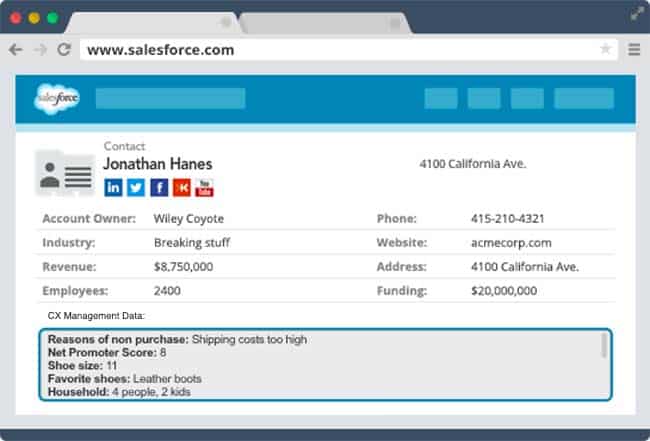Viewport: 650px width, 441px height.
Task: Click the industry value Breaking stuff
Action: coord(192,243)
